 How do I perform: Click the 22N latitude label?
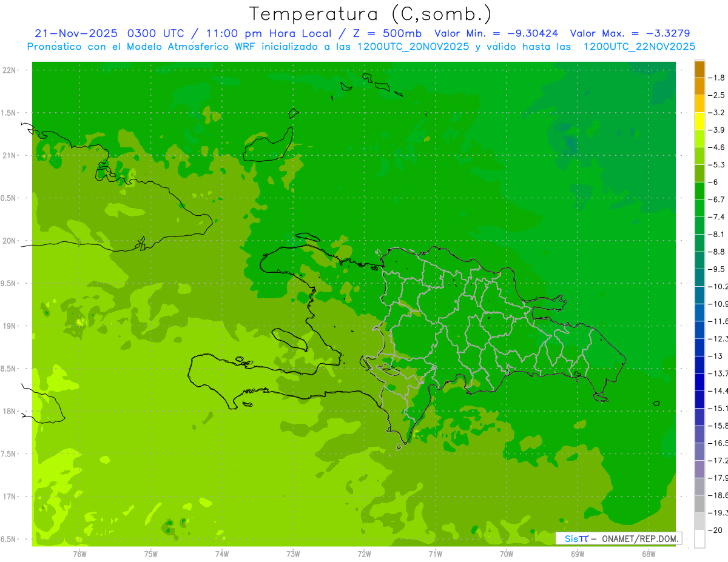coord(8,70)
